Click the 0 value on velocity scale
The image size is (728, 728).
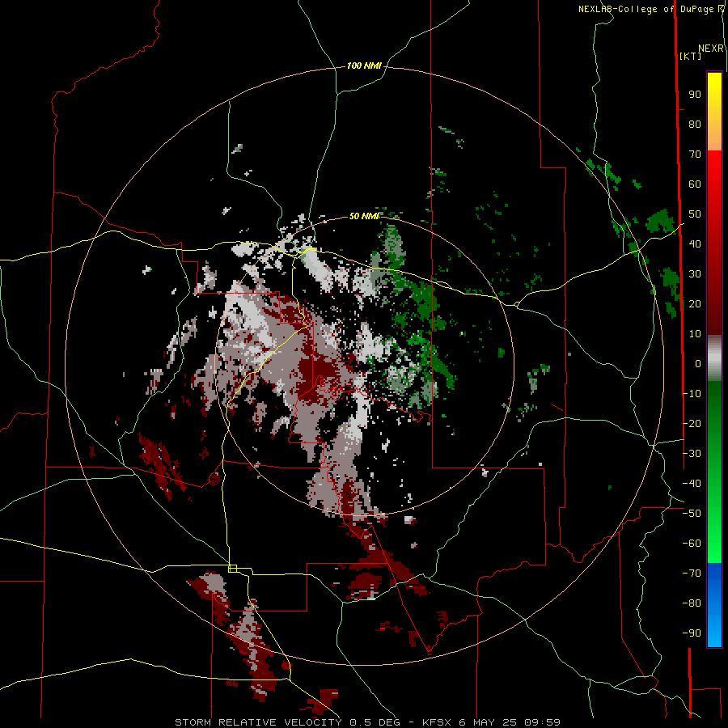698,363
